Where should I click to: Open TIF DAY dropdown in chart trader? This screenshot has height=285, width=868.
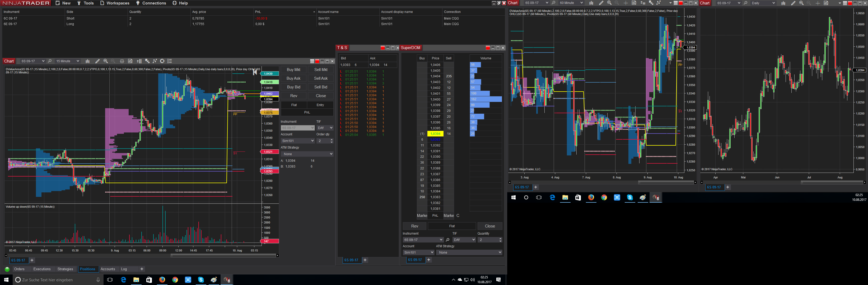tap(325, 128)
